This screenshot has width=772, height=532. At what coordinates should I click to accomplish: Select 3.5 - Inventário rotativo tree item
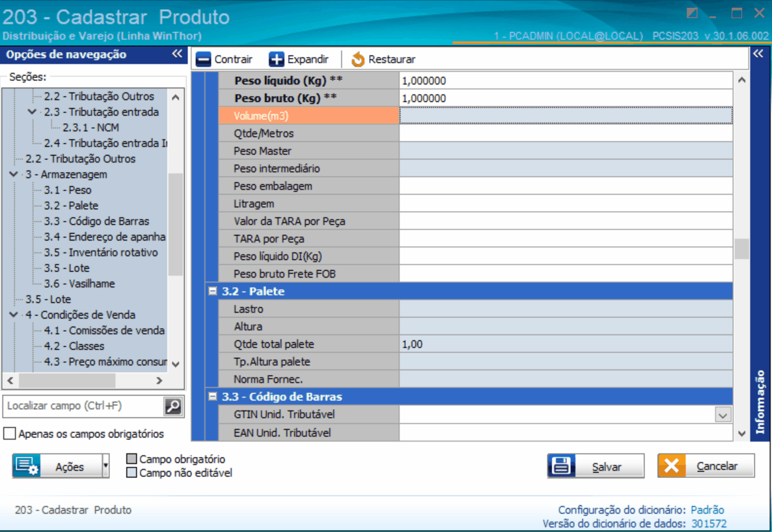click(x=101, y=252)
